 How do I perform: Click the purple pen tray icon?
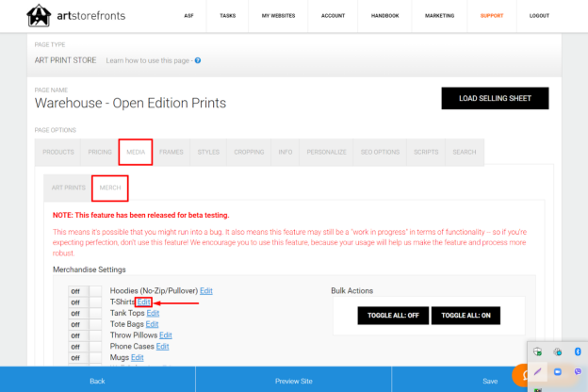(x=537, y=372)
